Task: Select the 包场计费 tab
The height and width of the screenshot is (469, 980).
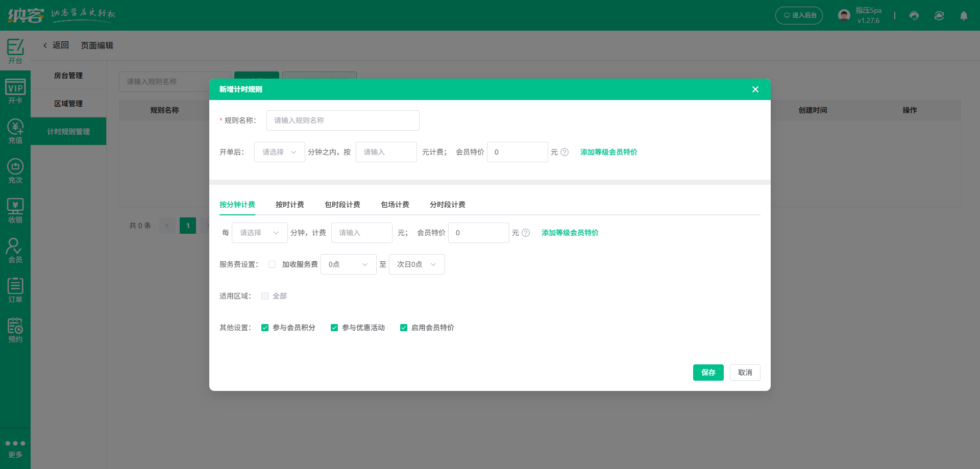Action: [x=395, y=205]
